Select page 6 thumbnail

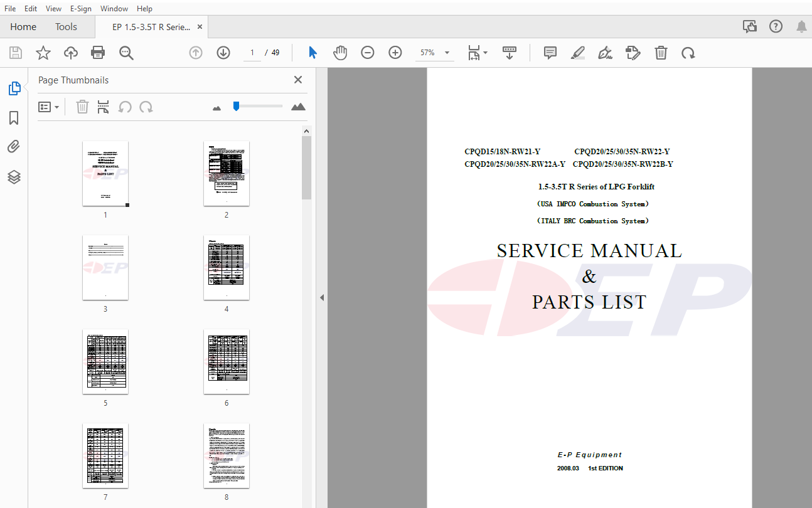pyautogui.click(x=227, y=362)
